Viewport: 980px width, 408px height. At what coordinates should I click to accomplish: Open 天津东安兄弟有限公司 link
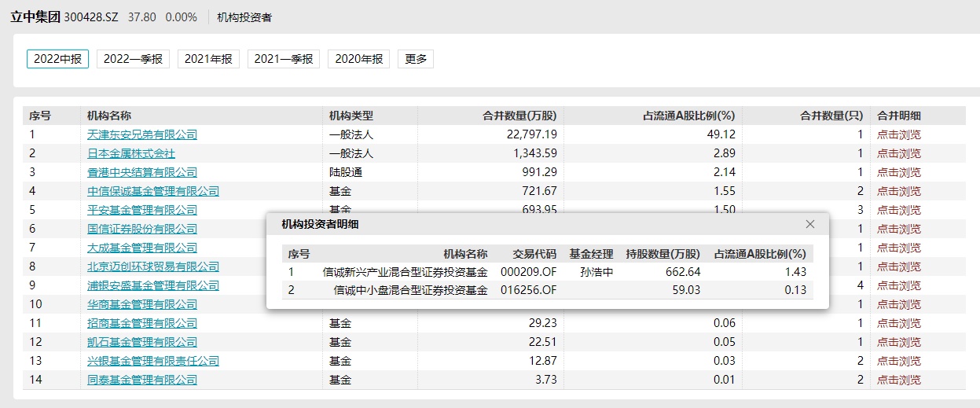[142, 134]
